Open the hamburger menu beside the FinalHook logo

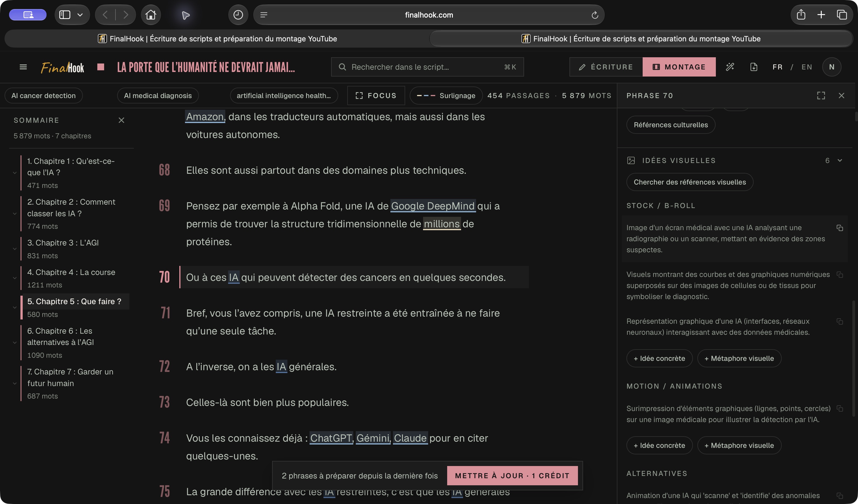pyautogui.click(x=23, y=67)
